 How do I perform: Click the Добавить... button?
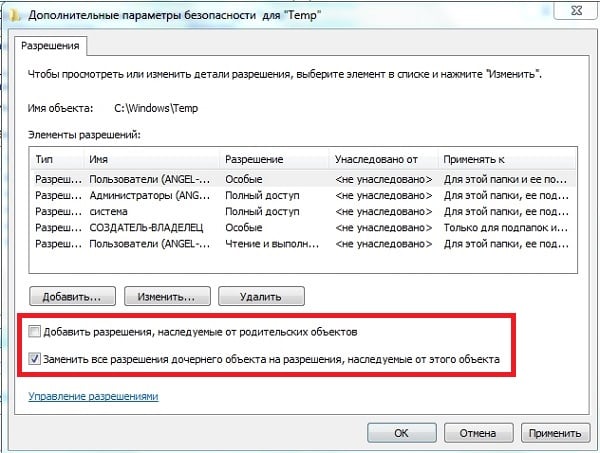[72, 297]
